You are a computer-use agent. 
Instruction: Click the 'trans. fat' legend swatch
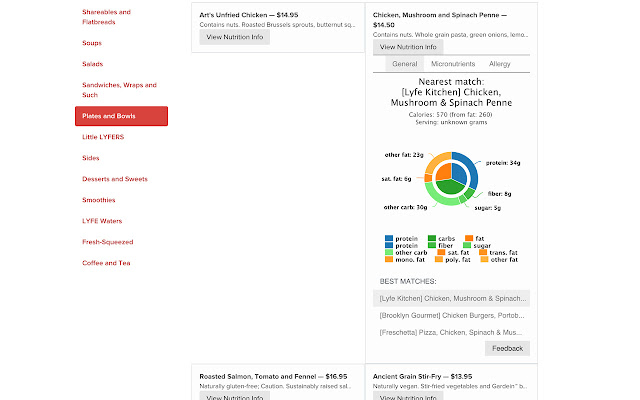click(483, 252)
